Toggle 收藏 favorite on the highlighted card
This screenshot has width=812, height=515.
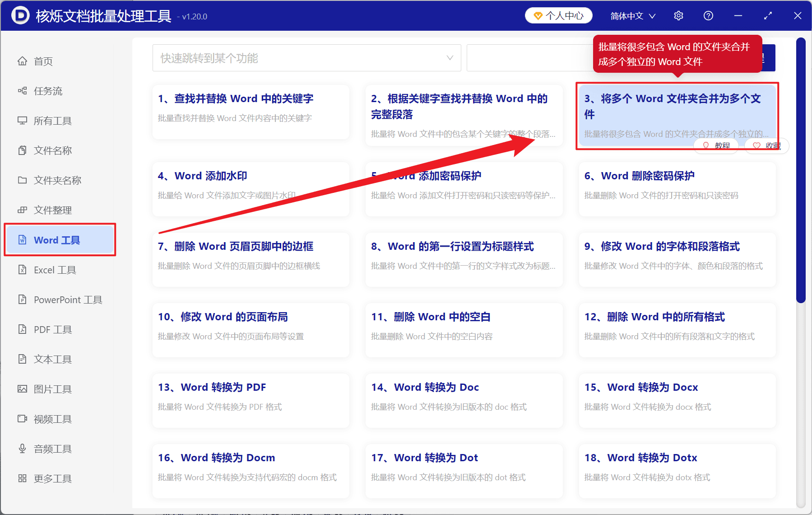click(x=766, y=145)
